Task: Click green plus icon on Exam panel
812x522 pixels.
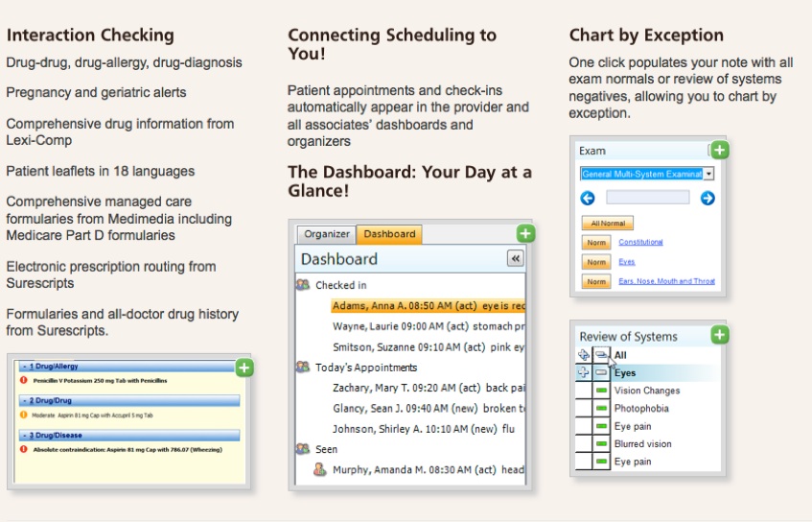Action: (720, 150)
